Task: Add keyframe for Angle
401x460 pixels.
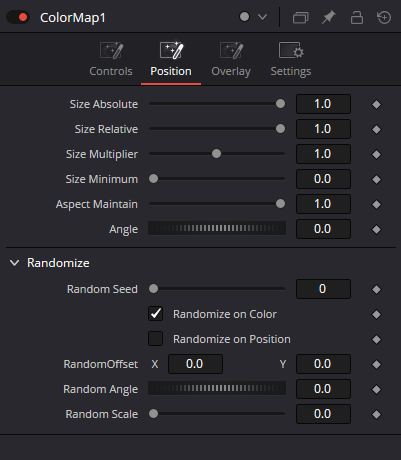Action: click(376, 229)
